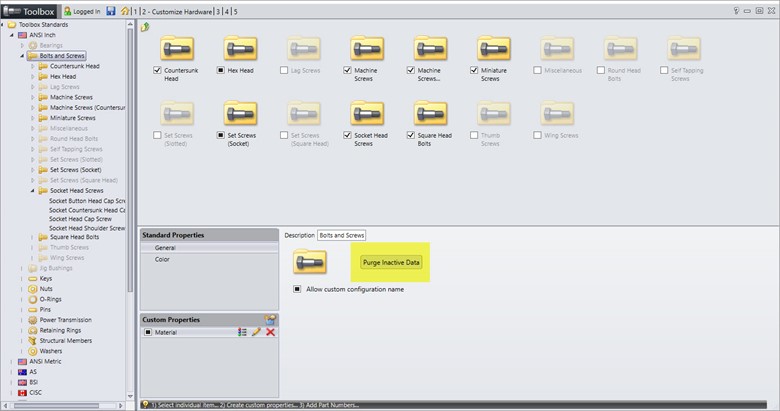Screen dimensions: 780x411
Task: Select Color under Standard Properties
Action: [x=162, y=259]
